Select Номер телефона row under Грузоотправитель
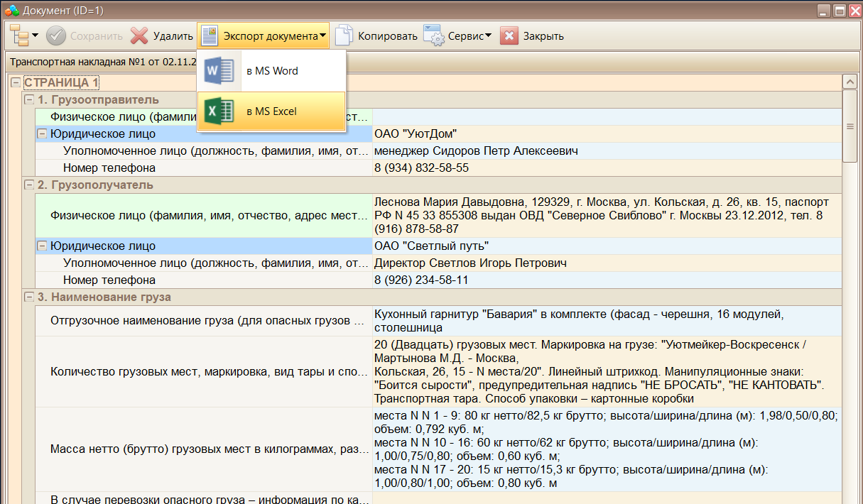Screen dimensions: 863x504 click(204, 168)
